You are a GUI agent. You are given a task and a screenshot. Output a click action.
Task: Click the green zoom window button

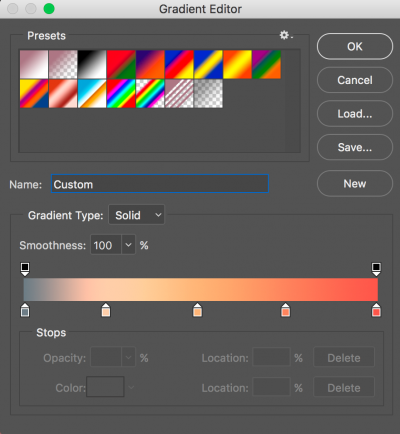[x=49, y=9]
